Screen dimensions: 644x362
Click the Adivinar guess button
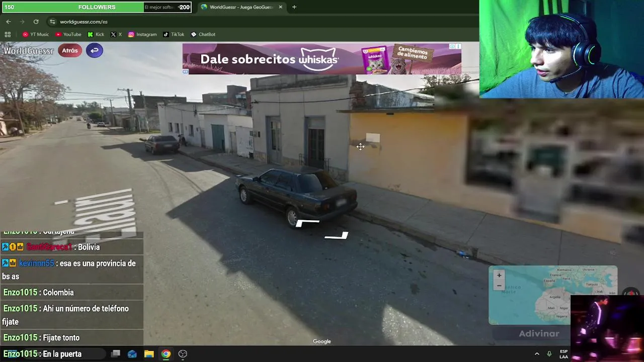coord(539,333)
